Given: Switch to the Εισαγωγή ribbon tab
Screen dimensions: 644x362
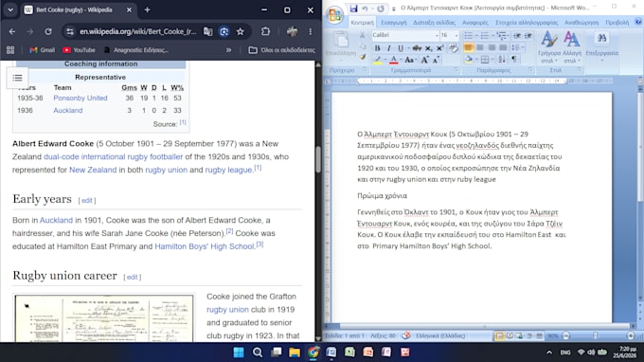Looking at the screenshot, I should [x=394, y=22].
